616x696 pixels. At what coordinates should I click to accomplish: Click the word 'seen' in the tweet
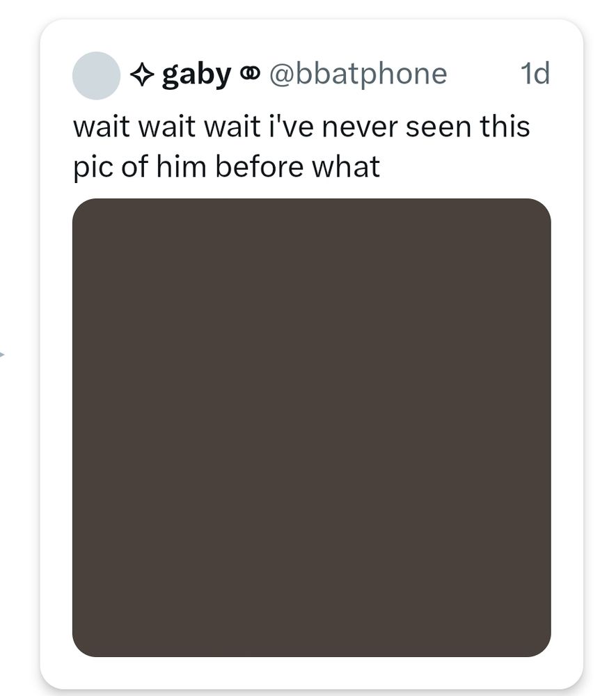tap(438, 127)
